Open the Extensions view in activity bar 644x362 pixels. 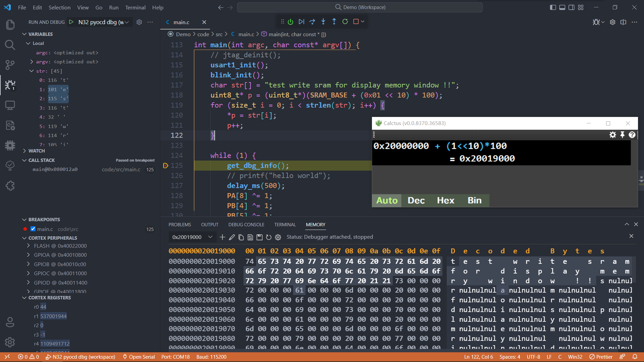[x=10, y=185]
